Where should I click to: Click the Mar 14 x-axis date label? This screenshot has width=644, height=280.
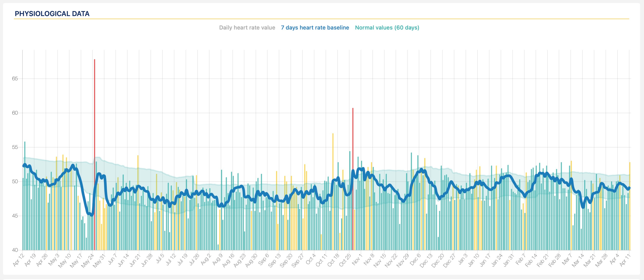[x=578, y=260]
